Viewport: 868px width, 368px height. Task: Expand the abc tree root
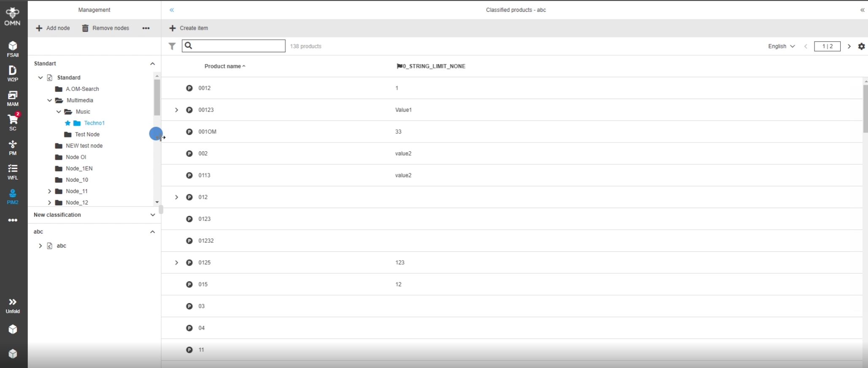[x=40, y=246]
